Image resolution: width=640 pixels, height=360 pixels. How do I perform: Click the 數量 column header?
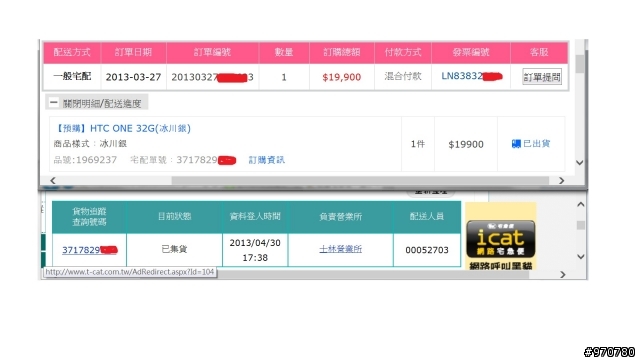click(284, 52)
